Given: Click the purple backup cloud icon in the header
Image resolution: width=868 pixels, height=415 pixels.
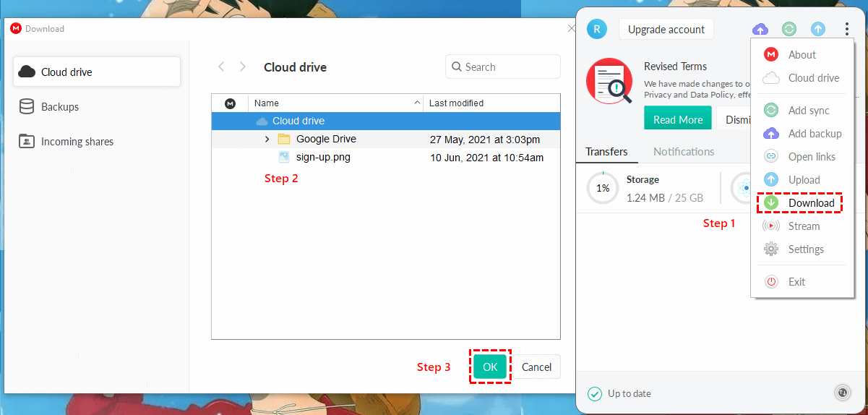Looking at the screenshot, I should point(760,29).
